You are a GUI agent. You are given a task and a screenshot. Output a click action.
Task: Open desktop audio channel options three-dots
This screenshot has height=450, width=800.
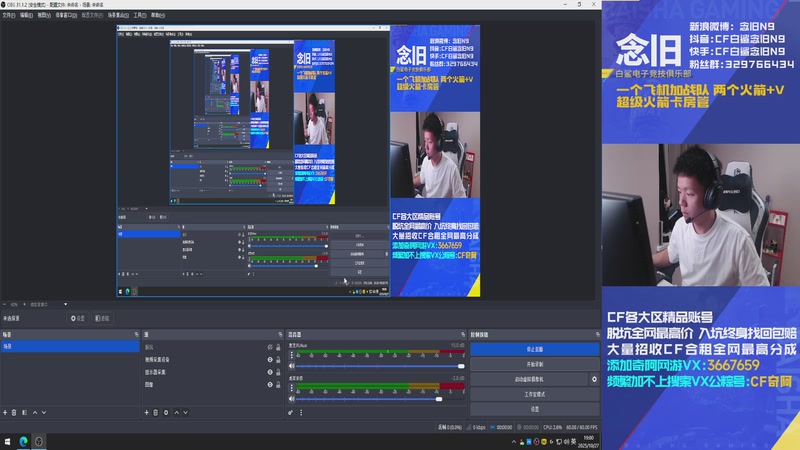pos(292,388)
